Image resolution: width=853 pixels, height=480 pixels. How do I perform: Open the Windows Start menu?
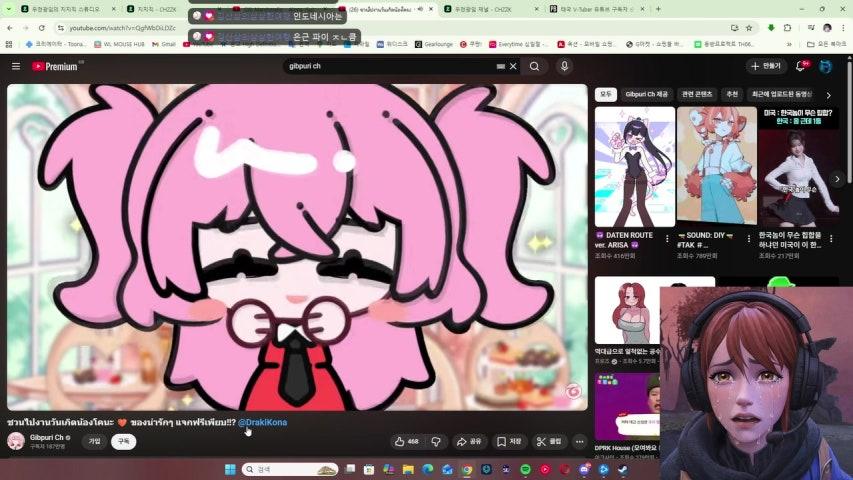[x=230, y=469]
